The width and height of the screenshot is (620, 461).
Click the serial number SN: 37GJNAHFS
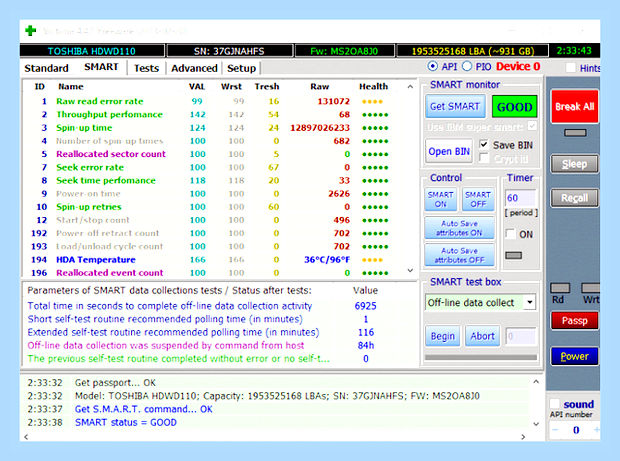click(x=229, y=51)
